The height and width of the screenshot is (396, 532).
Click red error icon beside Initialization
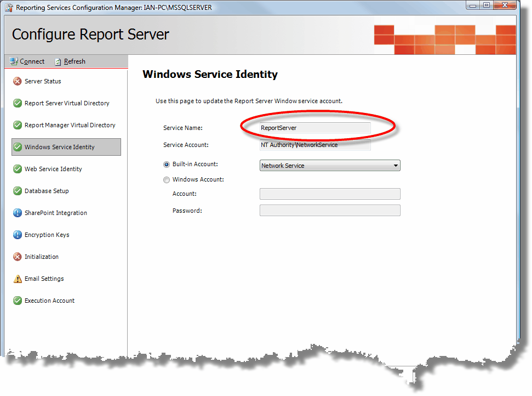[x=18, y=257]
